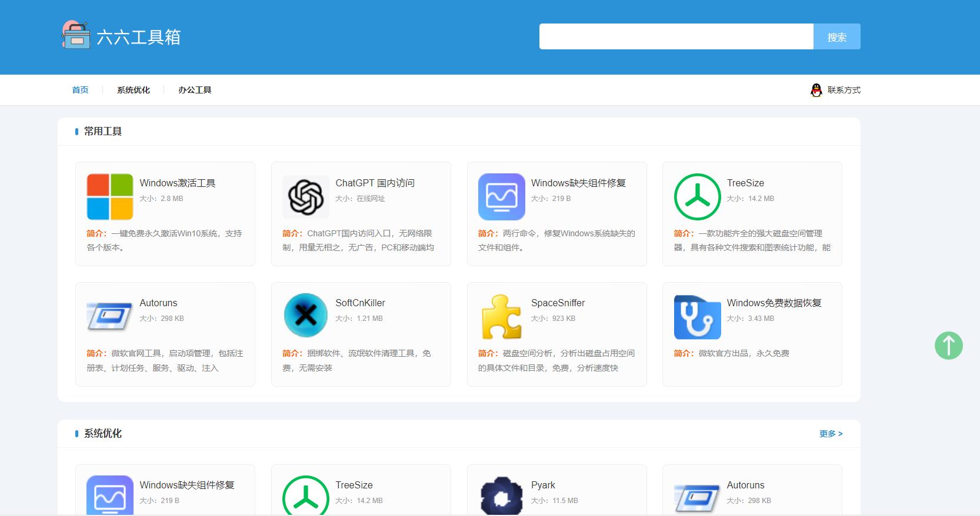Click the Autoruns icon in 常用工具
The width and height of the screenshot is (980, 516).
110,316
